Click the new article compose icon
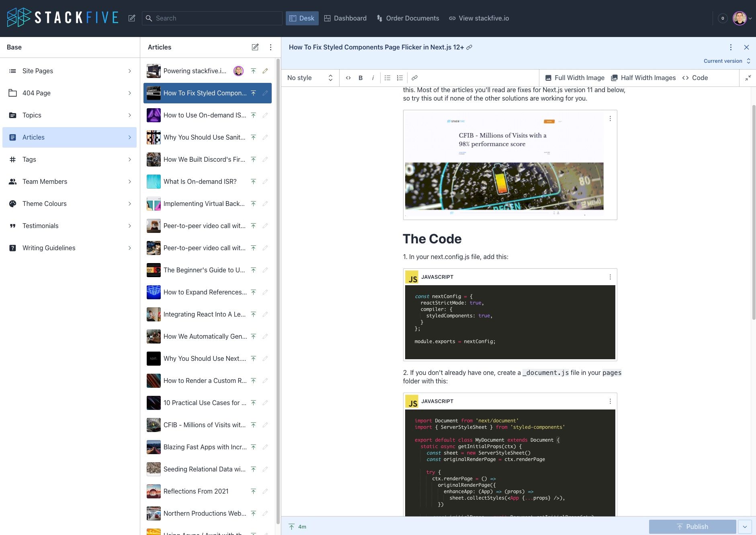The height and width of the screenshot is (535, 756). (x=255, y=47)
